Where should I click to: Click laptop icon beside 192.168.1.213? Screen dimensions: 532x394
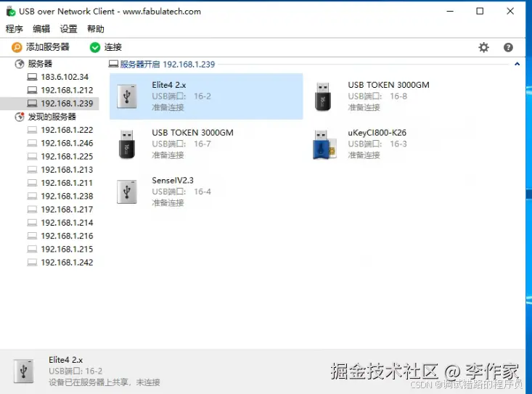(32, 170)
